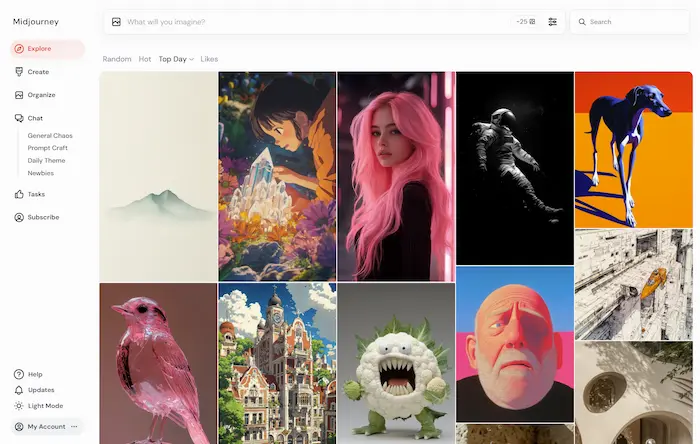Open the pink-haired woman image
The height and width of the screenshot is (444, 700).
(396, 177)
